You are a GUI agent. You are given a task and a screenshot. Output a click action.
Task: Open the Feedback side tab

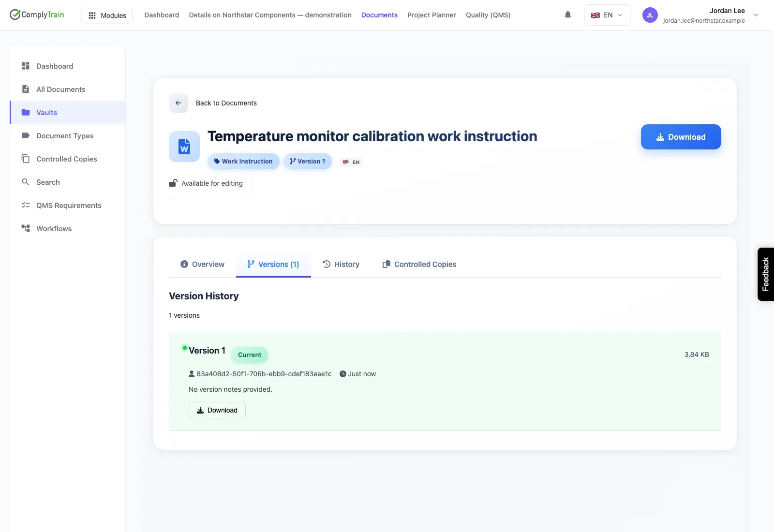click(x=766, y=274)
